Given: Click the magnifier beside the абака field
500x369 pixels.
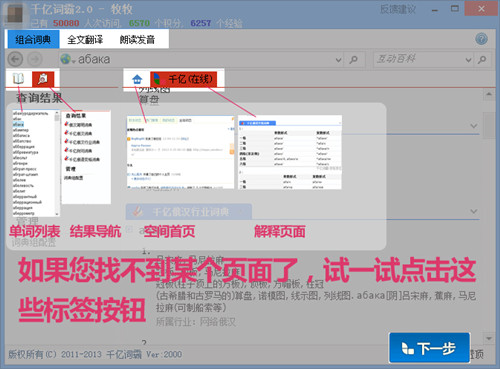Looking at the screenshot, I should pos(353,60).
